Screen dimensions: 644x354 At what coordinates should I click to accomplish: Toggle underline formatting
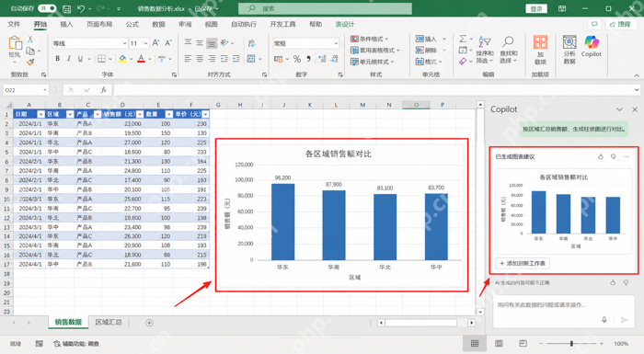click(x=80, y=59)
